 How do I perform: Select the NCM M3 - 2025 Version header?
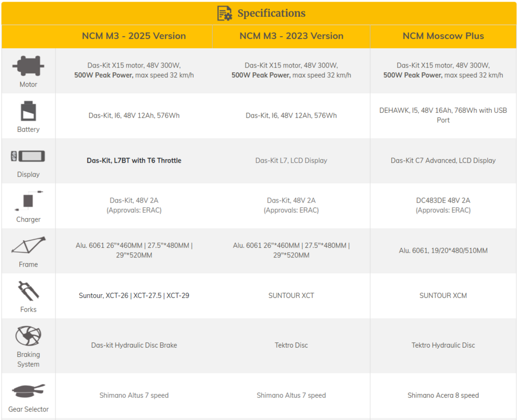point(134,36)
